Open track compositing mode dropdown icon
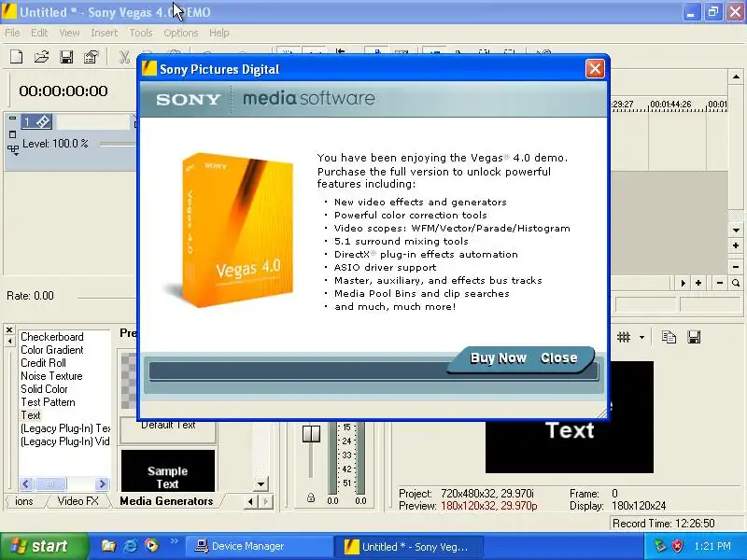The image size is (747, 560). 13,150
